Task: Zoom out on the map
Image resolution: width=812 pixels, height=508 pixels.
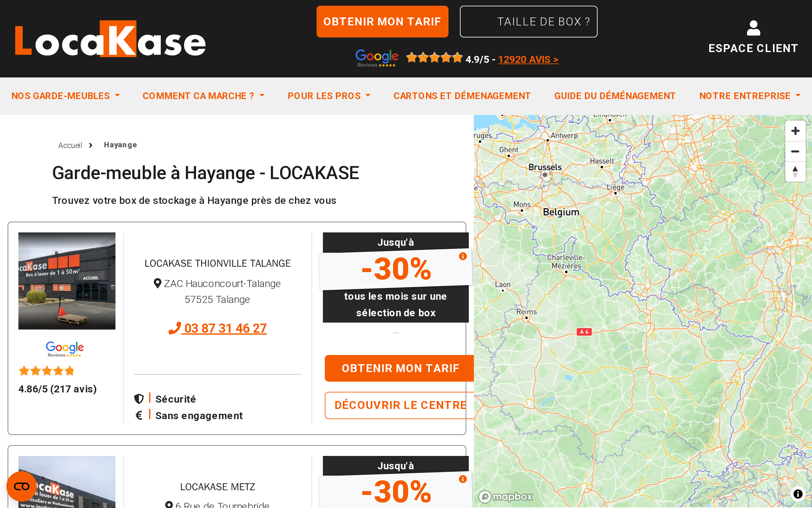Action: click(x=795, y=151)
